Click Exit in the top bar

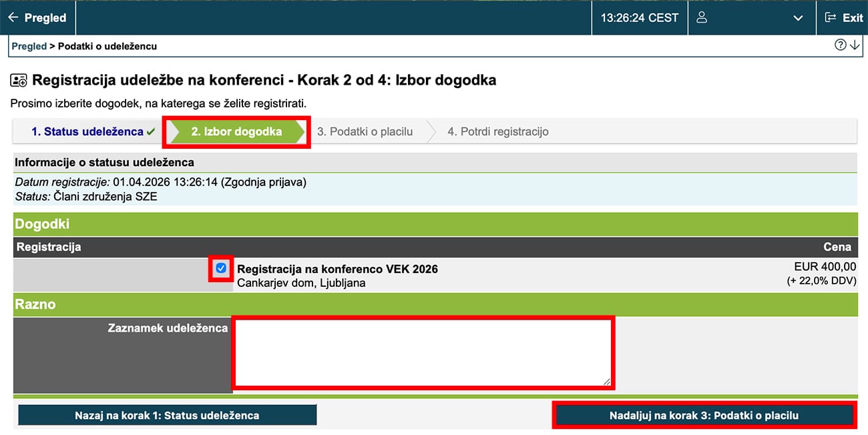point(853,17)
